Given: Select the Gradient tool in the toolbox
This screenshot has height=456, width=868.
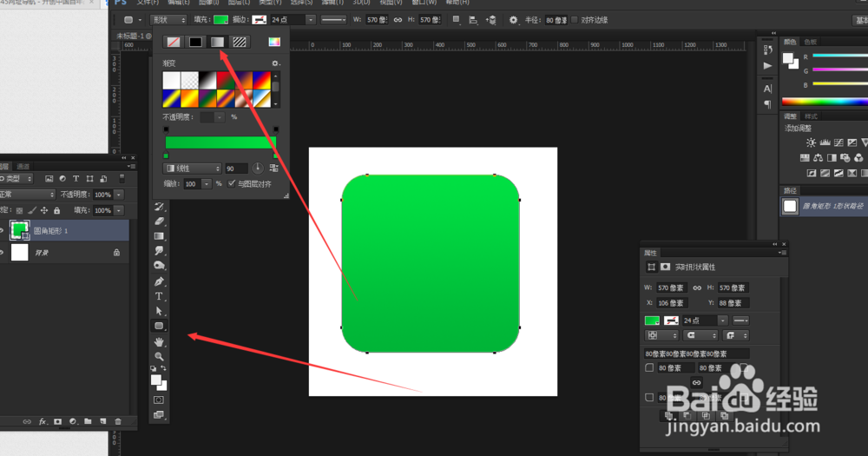Looking at the screenshot, I should pyautogui.click(x=160, y=236).
